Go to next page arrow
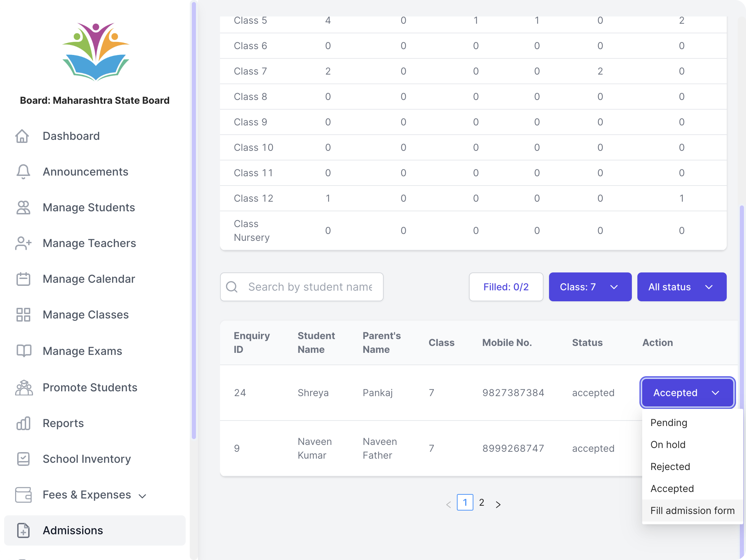The width and height of the screenshot is (746, 560). click(498, 504)
